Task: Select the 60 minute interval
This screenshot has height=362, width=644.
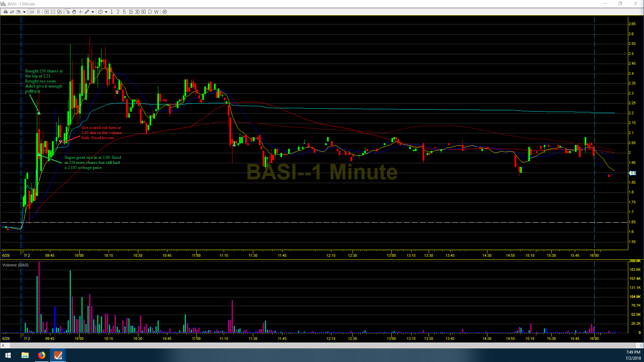Action: (144, 12)
